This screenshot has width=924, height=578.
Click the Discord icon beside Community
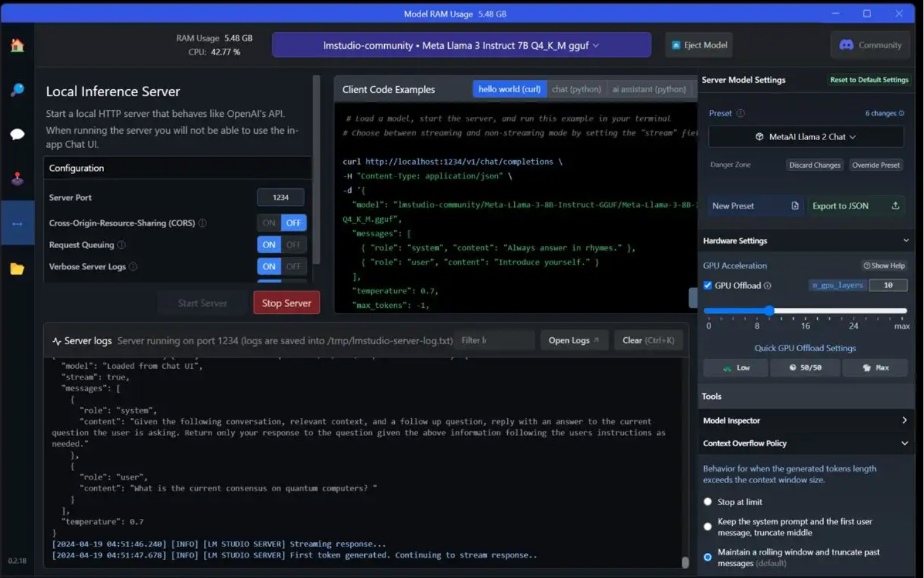pos(846,45)
